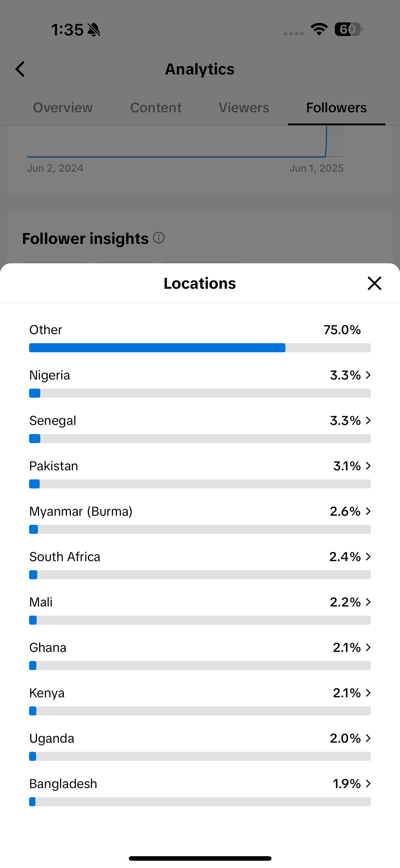Switch to the Viewers tab
This screenshot has height=868, width=400.
[244, 108]
